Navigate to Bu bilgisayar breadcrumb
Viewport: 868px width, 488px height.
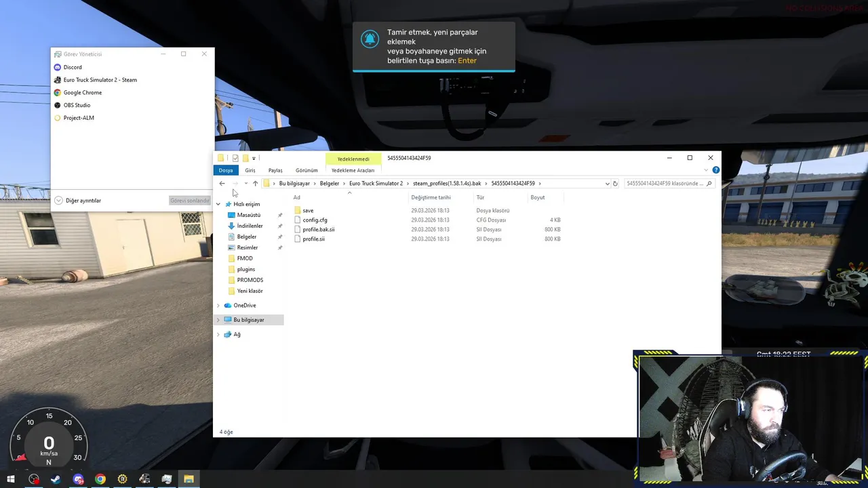coord(294,184)
